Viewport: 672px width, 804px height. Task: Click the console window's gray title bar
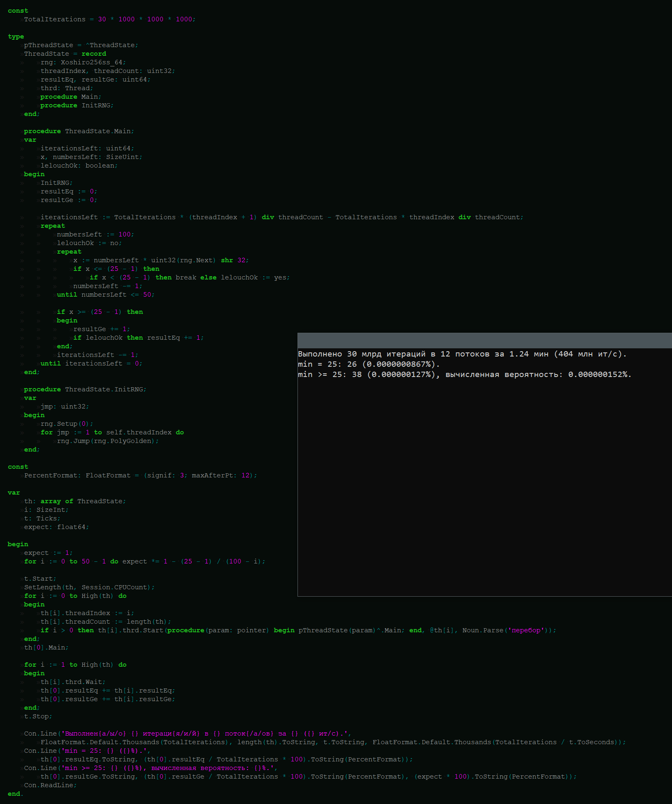click(x=484, y=341)
